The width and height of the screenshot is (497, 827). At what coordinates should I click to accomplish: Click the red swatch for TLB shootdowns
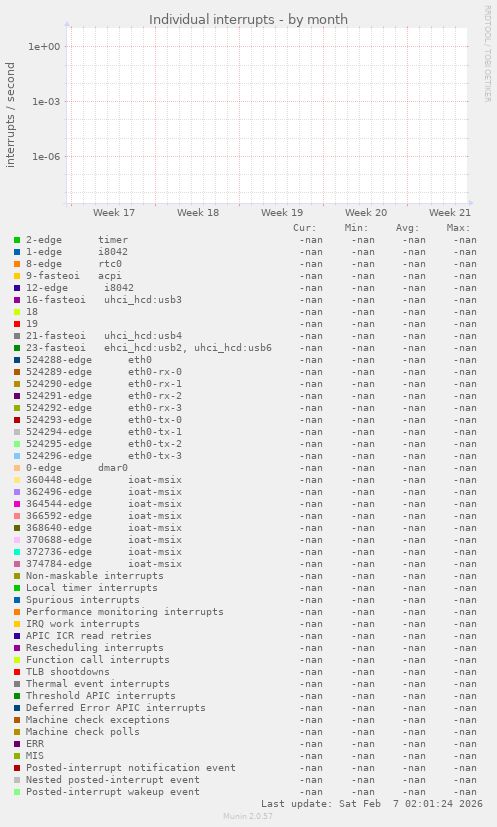17,672
